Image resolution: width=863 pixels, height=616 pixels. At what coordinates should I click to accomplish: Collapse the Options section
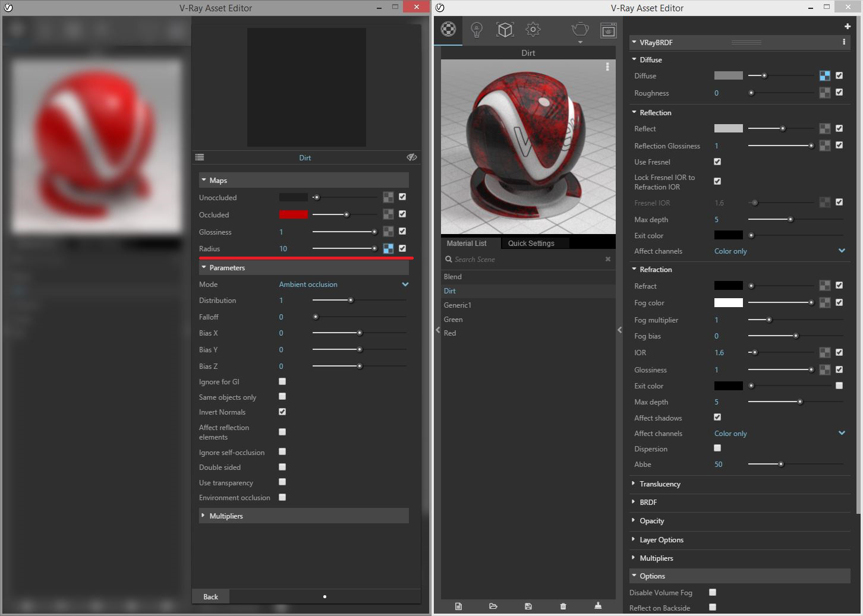coord(740,576)
